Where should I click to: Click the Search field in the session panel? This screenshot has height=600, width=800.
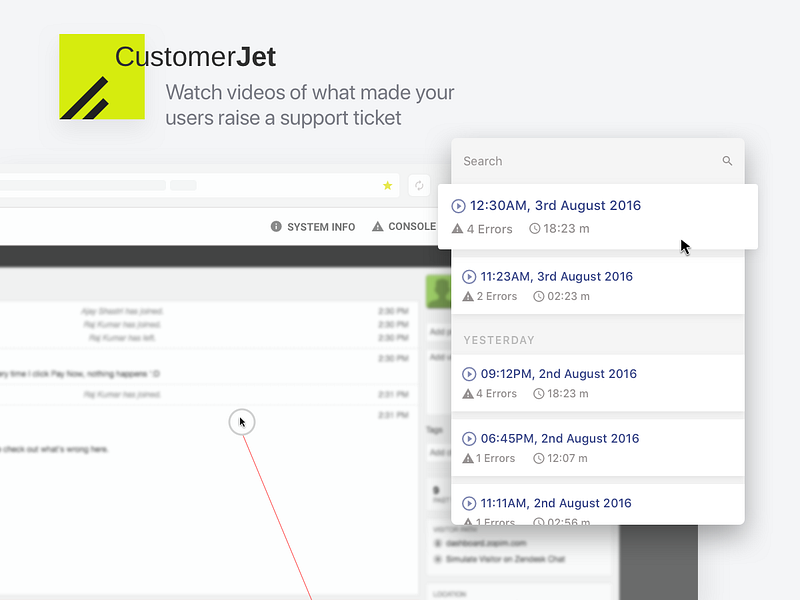[597, 161]
